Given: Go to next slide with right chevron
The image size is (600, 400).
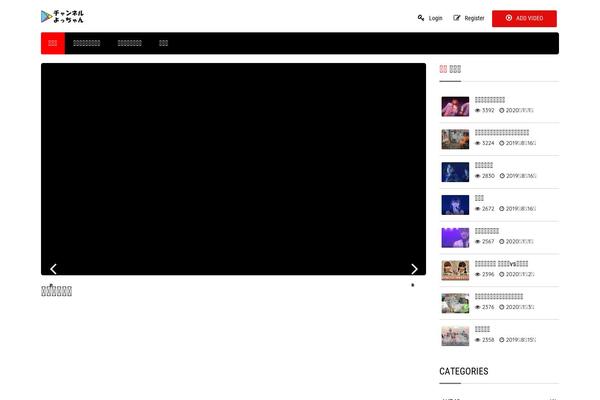Looking at the screenshot, I should point(414,269).
